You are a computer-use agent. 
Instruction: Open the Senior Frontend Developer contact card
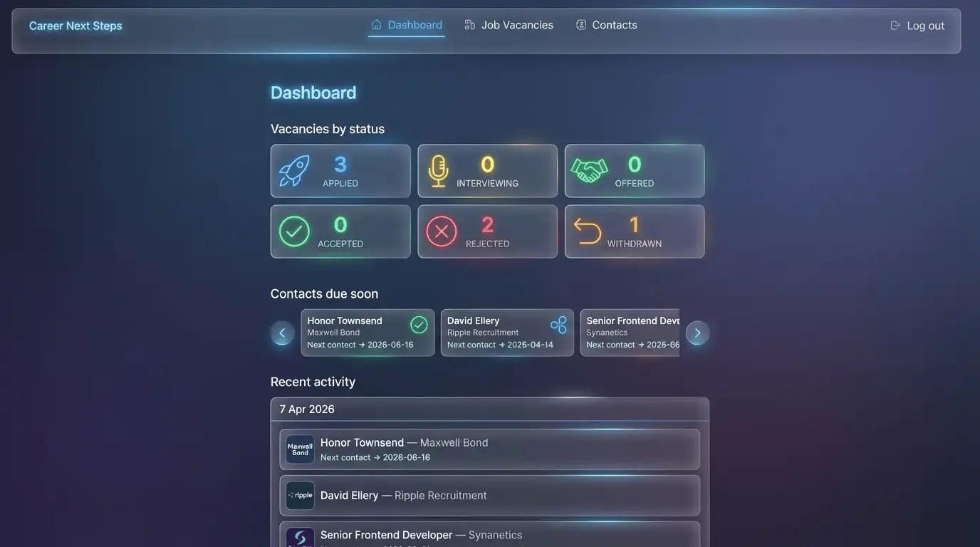click(x=630, y=333)
